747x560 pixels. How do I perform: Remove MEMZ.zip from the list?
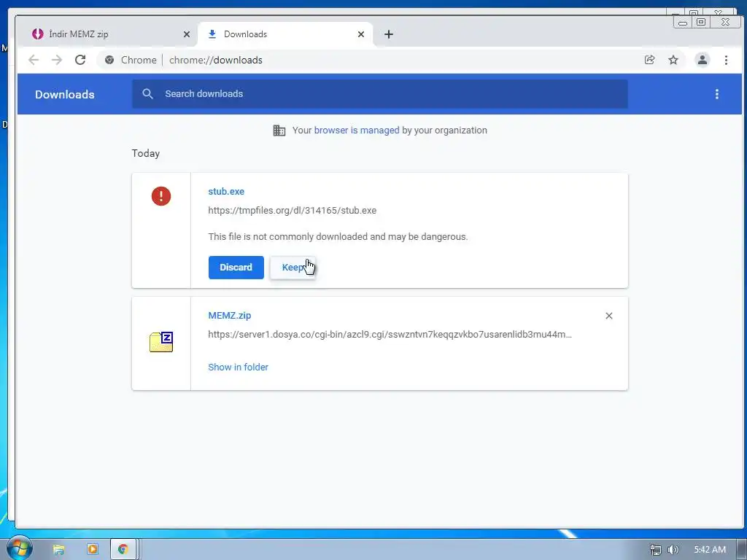click(609, 316)
